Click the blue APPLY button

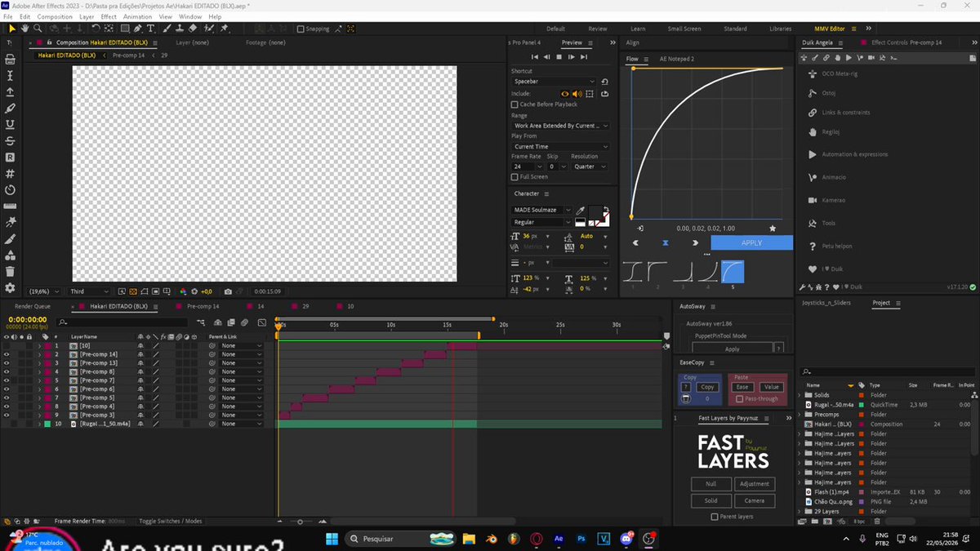click(x=751, y=242)
